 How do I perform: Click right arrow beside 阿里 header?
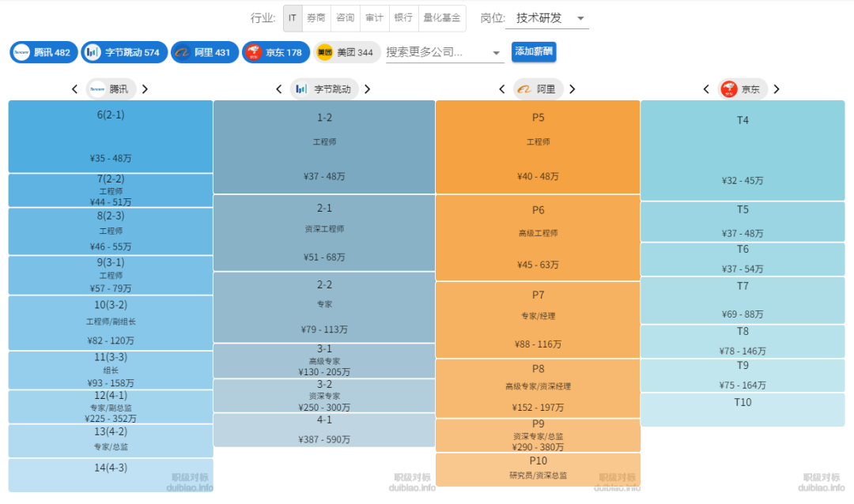(572, 89)
